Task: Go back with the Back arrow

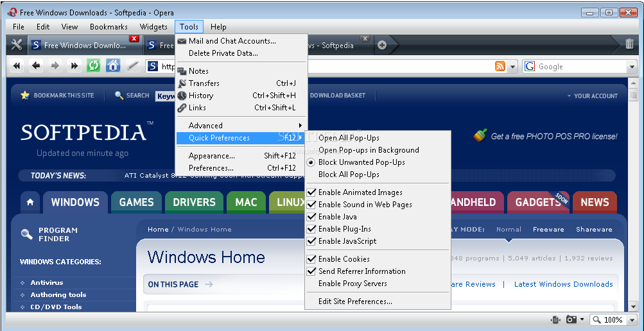Action: point(37,65)
